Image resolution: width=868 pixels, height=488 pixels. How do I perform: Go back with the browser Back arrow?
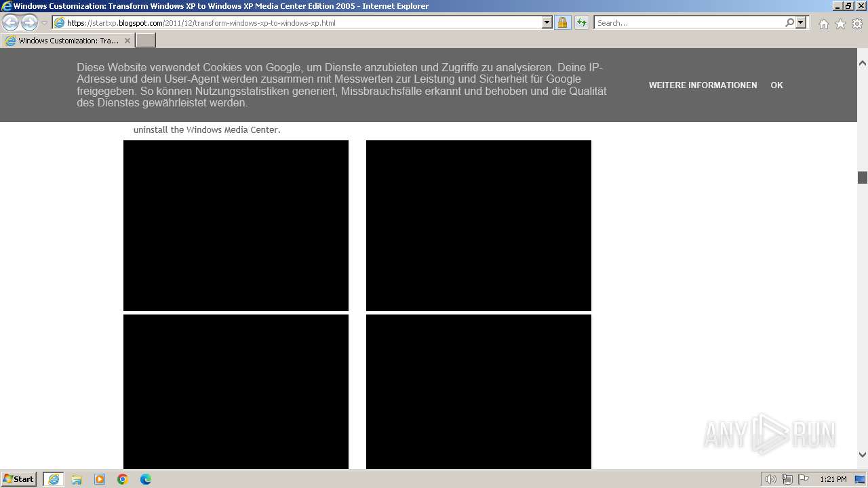[x=11, y=23]
